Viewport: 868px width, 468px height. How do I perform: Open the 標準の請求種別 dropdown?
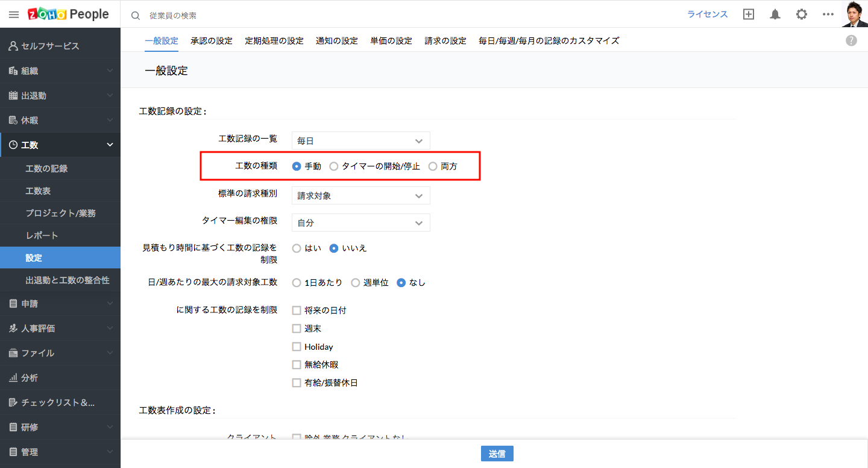pyautogui.click(x=360, y=196)
